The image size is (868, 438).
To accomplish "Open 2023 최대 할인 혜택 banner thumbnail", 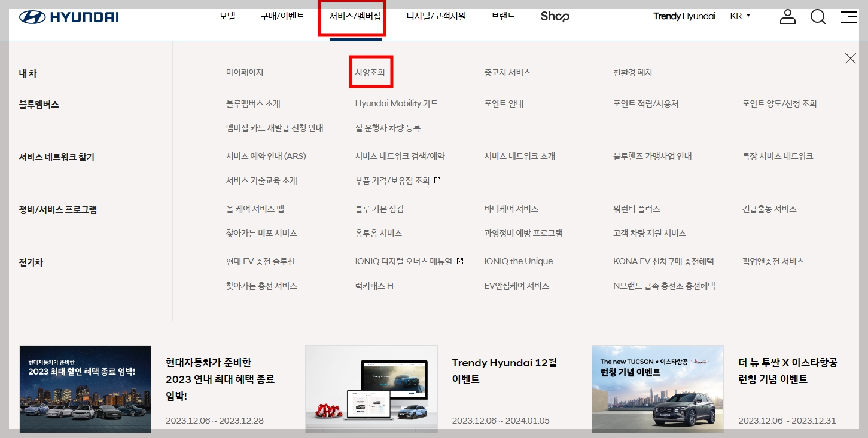I will [x=85, y=389].
